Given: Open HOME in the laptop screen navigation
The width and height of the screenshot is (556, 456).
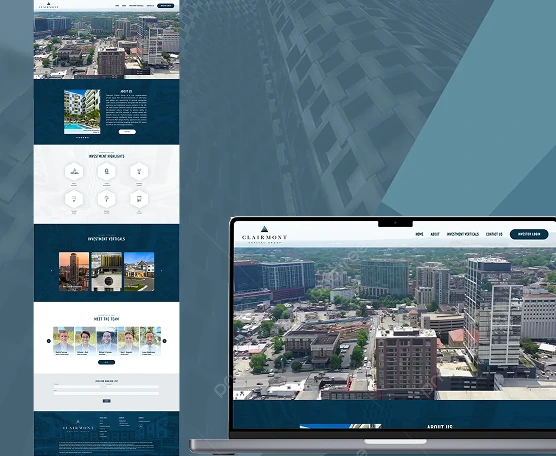Looking at the screenshot, I should point(419,234).
